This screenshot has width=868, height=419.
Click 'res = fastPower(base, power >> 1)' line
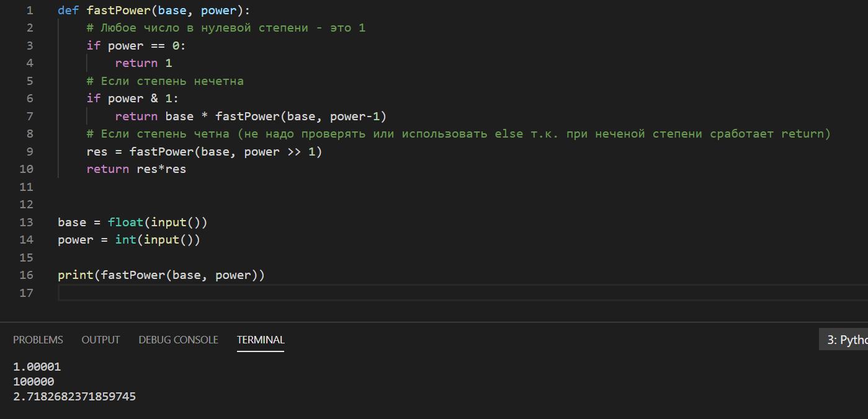204,152
